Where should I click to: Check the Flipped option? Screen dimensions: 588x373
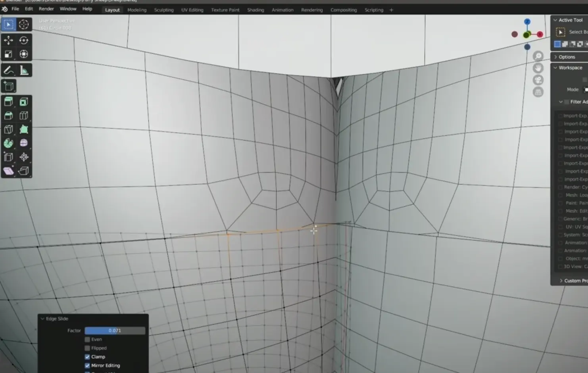87,348
